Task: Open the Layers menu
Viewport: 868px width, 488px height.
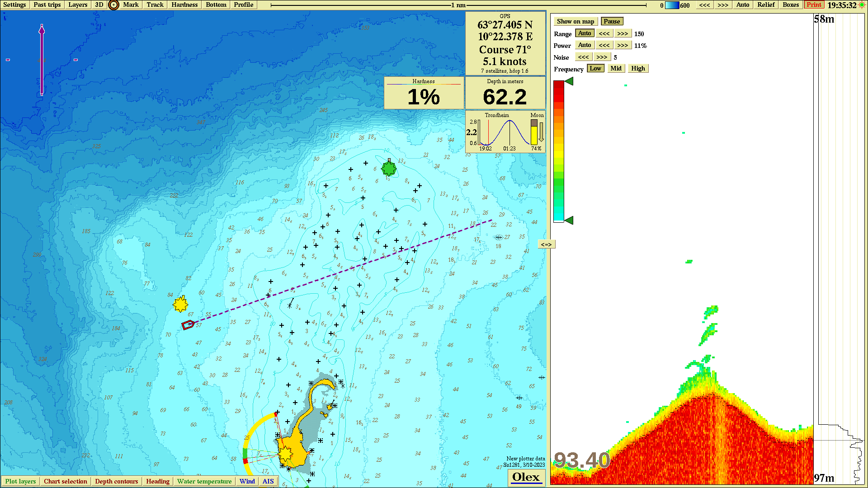Action: (78, 5)
